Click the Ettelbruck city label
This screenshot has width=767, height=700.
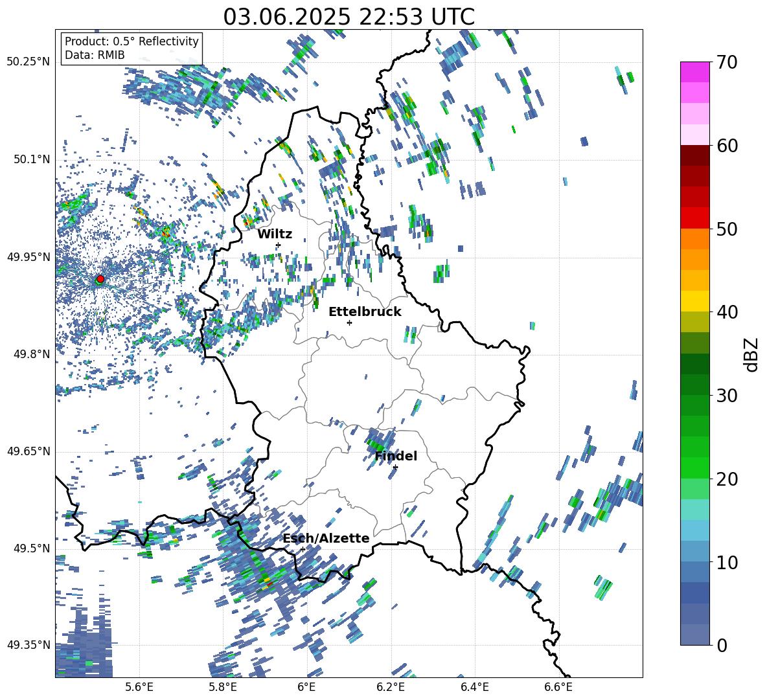(x=365, y=312)
